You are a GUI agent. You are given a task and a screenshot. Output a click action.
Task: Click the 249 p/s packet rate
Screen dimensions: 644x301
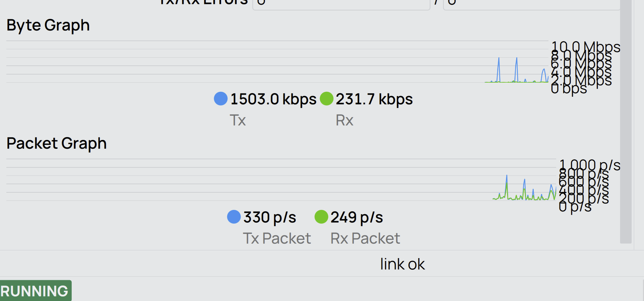pyautogui.click(x=357, y=217)
